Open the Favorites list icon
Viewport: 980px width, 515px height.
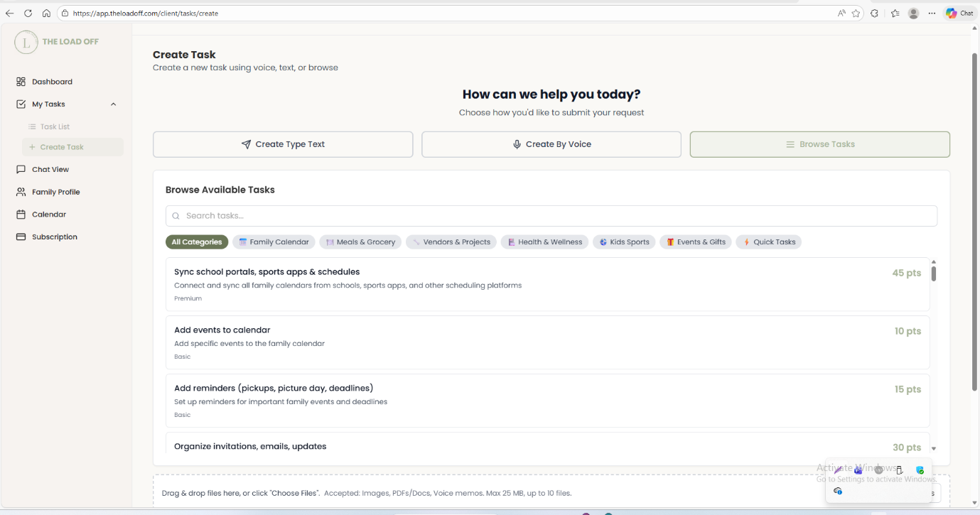(x=895, y=13)
